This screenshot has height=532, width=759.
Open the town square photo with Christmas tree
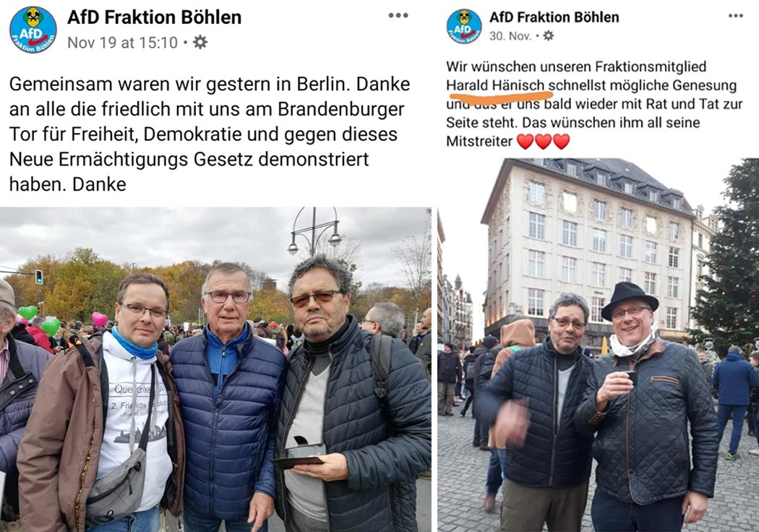point(599,345)
